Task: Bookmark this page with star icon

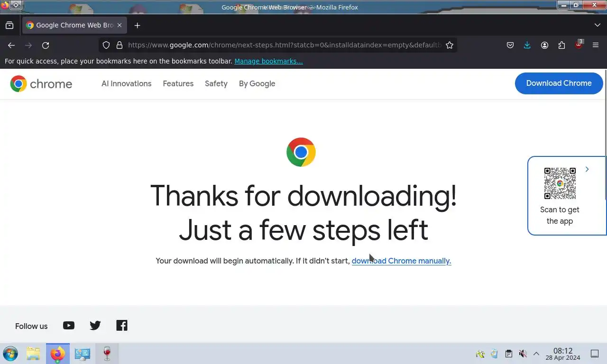Action: [x=450, y=45]
